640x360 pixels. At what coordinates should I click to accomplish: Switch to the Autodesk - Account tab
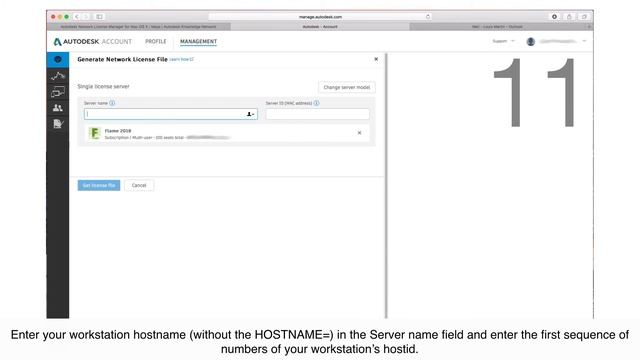pyautogui.click(x=320, y=27)
